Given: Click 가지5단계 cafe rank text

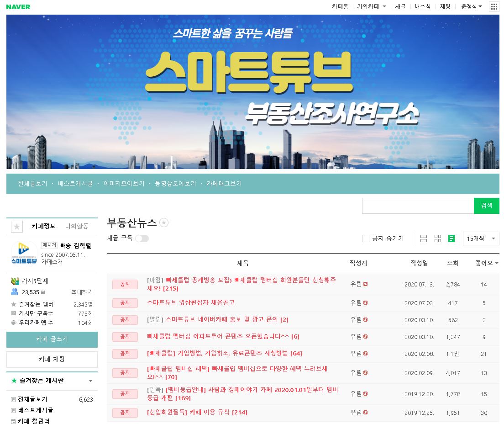Looking at the screenshot, I should click(35, 281).
